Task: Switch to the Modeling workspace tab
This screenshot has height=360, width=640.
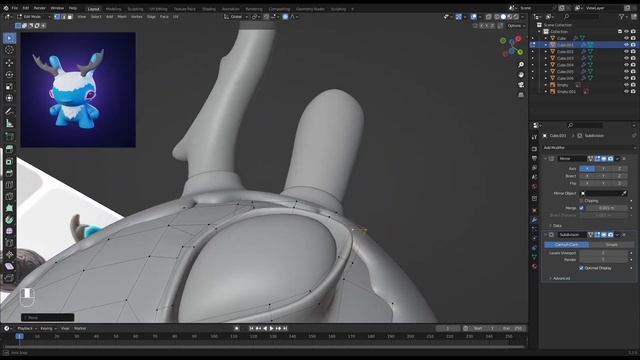Action: [x=113, y=9]
